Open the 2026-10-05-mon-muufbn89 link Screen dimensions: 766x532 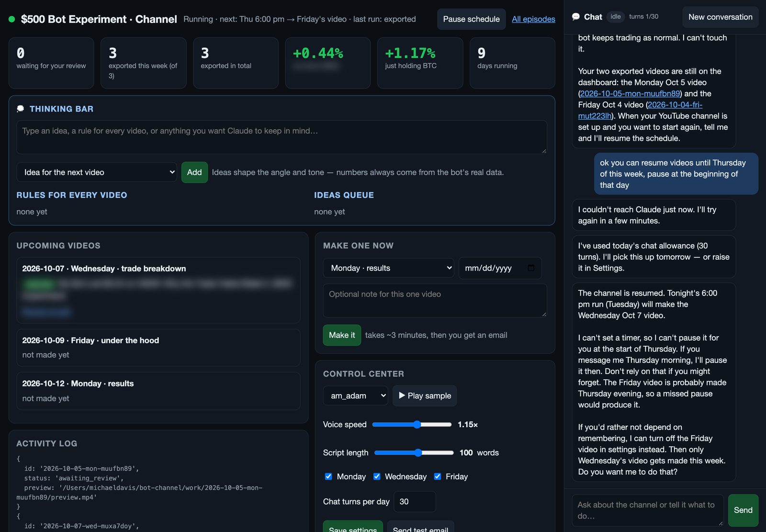click(x=630, y=93)
